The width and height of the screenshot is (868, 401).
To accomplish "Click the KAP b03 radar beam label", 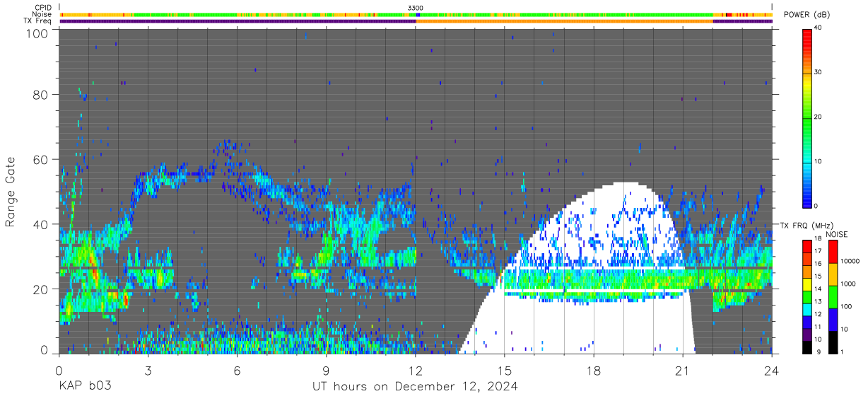I will 84,387.
